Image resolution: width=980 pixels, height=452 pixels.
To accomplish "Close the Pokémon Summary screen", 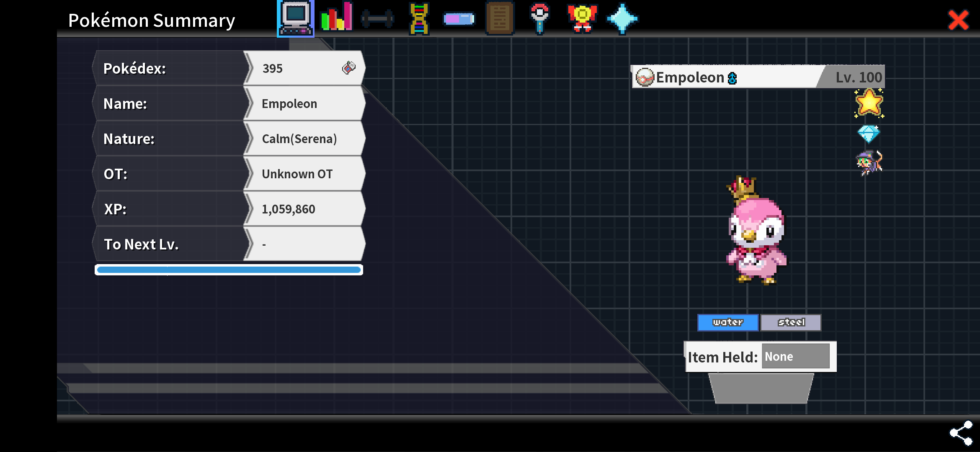I will (x=958, y=20).
